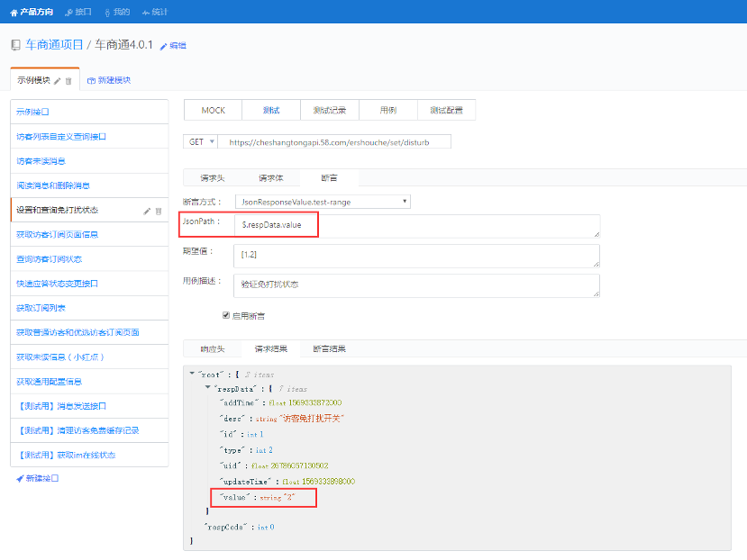747x560 pixels.
Task: Open the 产品方向 home nav item
Action: (x=32, y=12)
